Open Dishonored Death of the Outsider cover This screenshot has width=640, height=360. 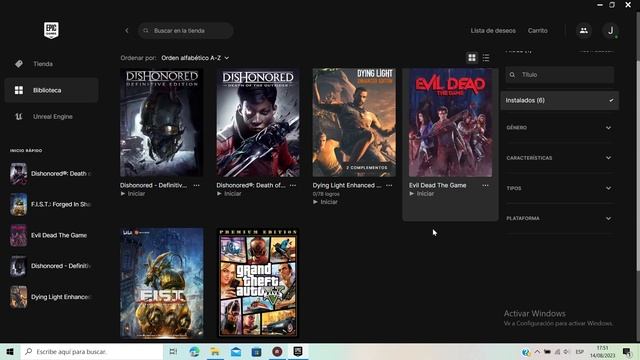coord(258,122)
